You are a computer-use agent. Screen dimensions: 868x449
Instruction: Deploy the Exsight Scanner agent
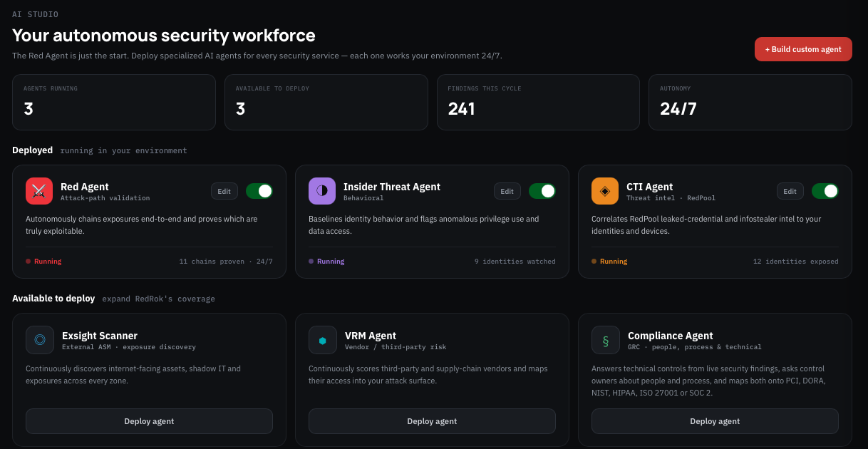[149, 421]
